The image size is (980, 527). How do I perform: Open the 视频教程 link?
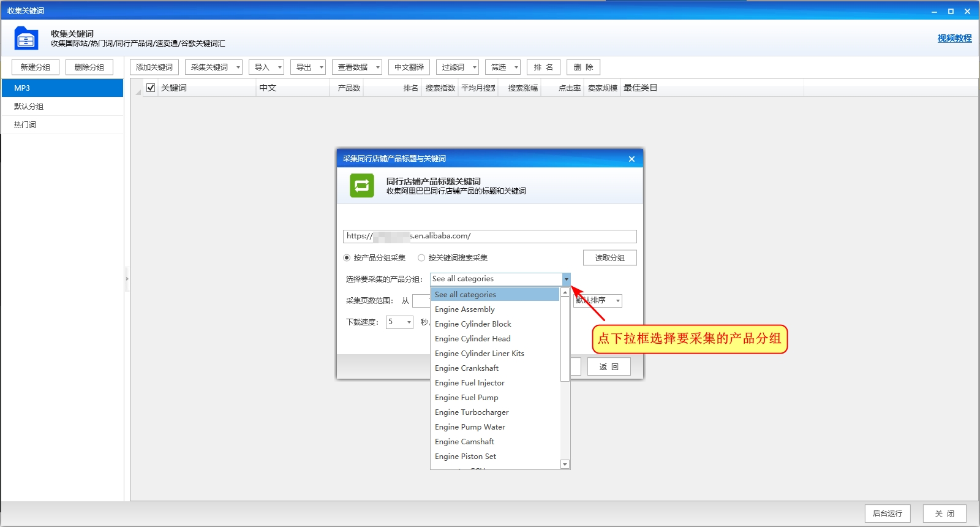coord(954,38)
